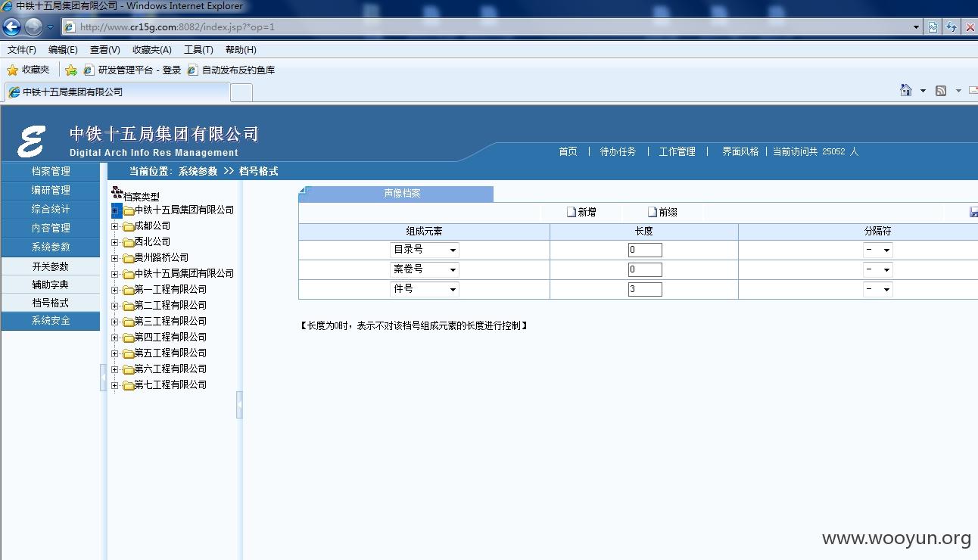Open the favorites star button 收藏夹
Viewport: 978px width, 560px height.
point(28,70)
